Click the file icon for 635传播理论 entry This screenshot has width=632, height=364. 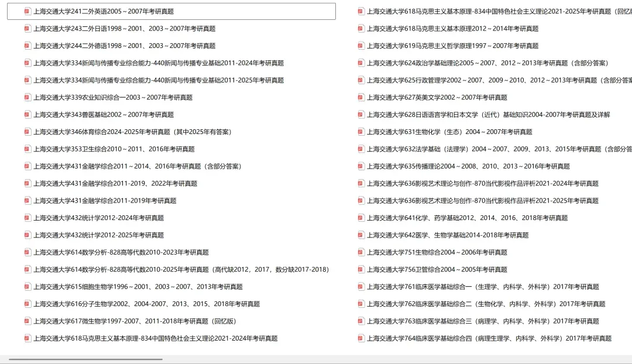pyautogui.click(x=361, y=166)
